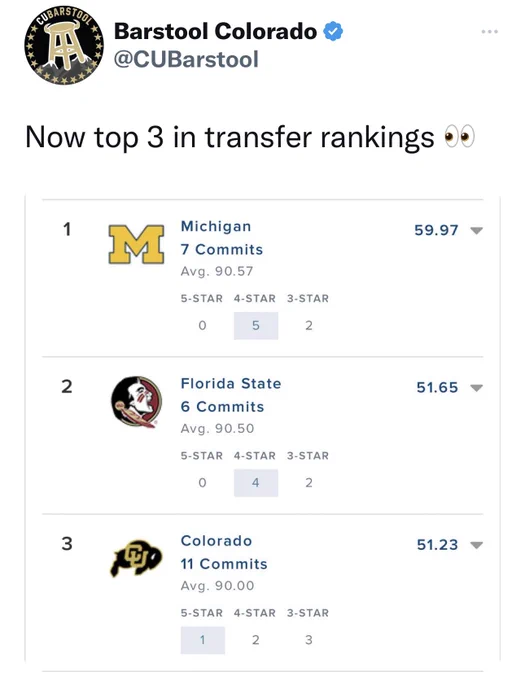Click the @CUBarstool handle

click(x=186, y=59)
